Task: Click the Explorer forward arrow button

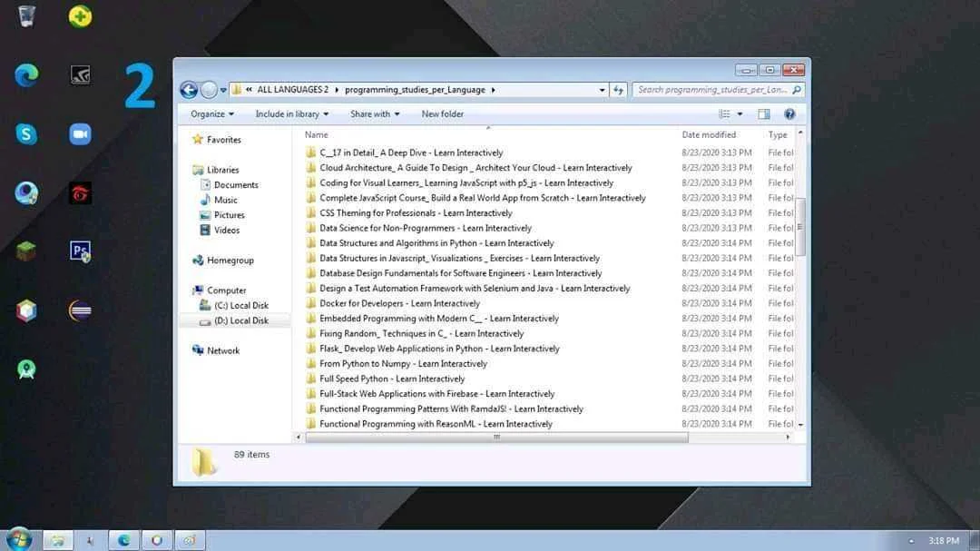Action: click(x=209, y=90)
